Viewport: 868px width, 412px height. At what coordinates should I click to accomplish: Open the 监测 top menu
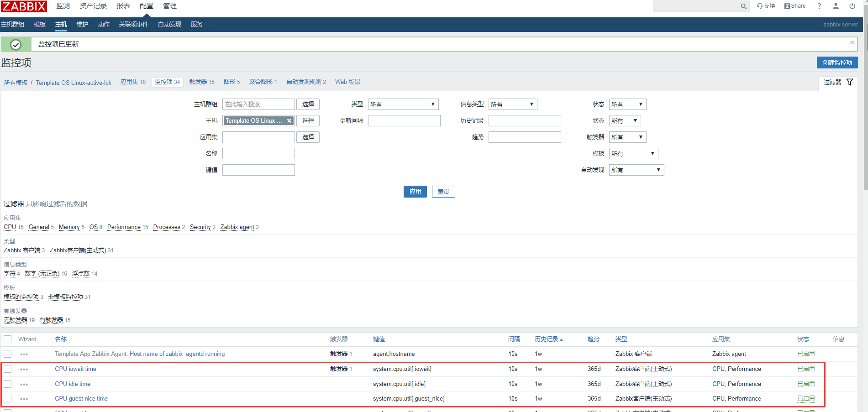tap(63, 6)
